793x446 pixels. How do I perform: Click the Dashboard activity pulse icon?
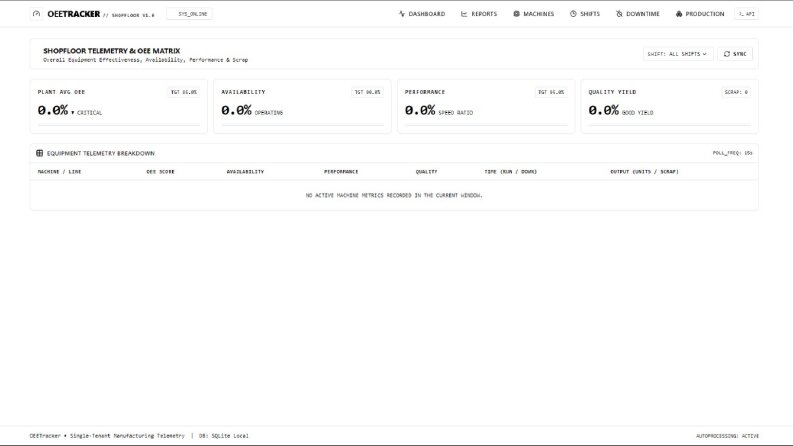pos(402,14)
